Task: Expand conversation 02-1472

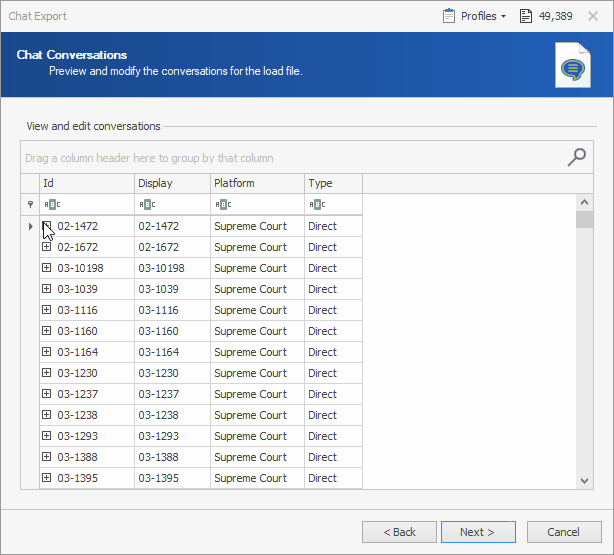Action: pos(47,226)
